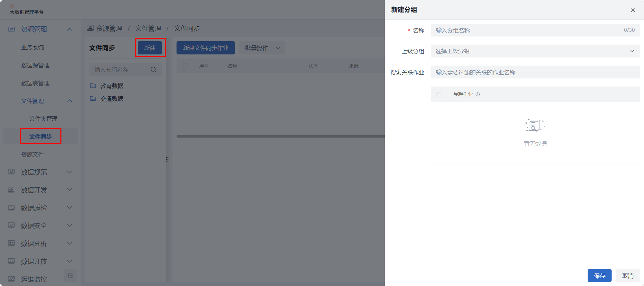Click the 批量操作 button
This screenshot has width=644, height=286.
click(257, 48)
